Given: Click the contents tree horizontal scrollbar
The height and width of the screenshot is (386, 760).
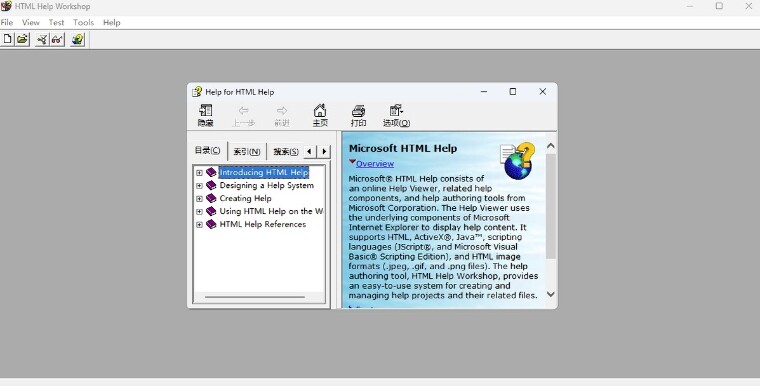Looking at the screenshot, I should pos(255,297).
